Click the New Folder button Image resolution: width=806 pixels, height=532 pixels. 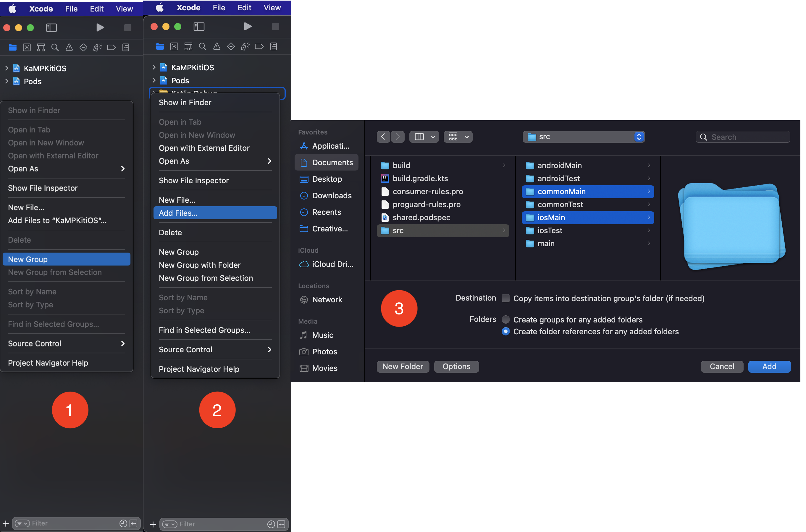coord(403,366)
